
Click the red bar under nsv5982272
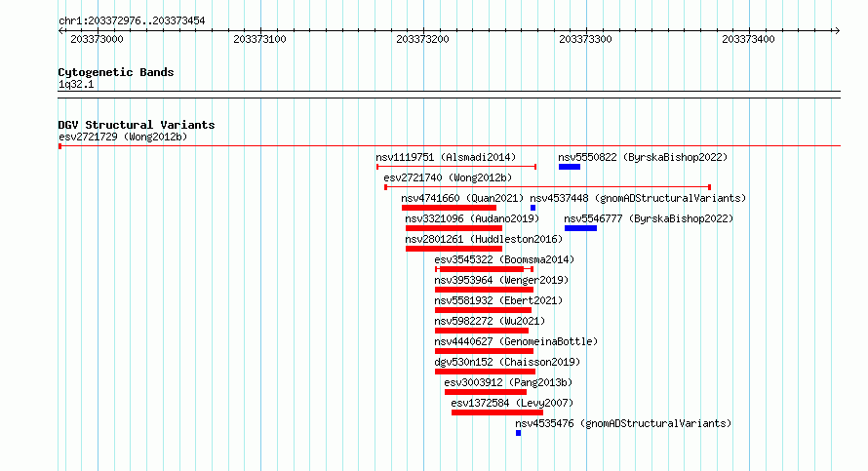(x=482, y=331)
